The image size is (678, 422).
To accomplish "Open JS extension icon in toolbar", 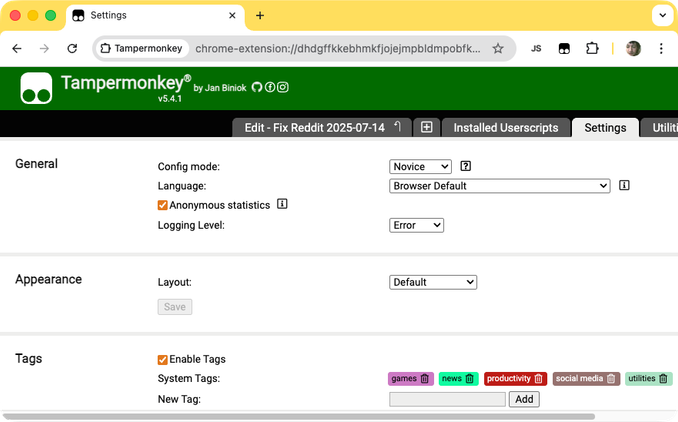I will click(536, 48).
